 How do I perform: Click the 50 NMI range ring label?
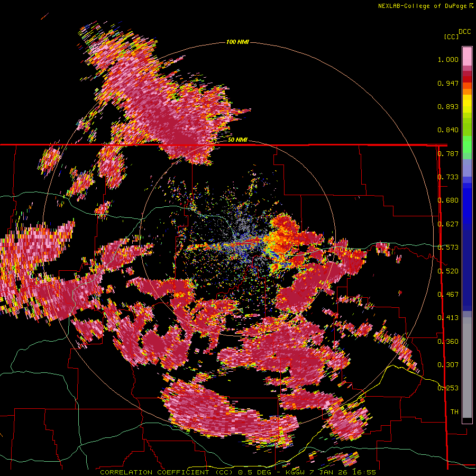coord(237,140)
